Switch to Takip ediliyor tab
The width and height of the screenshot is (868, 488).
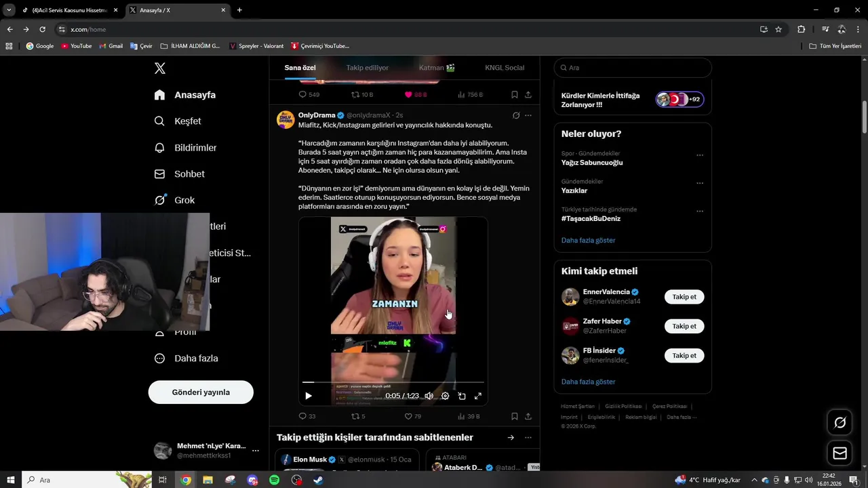(368, 68)
